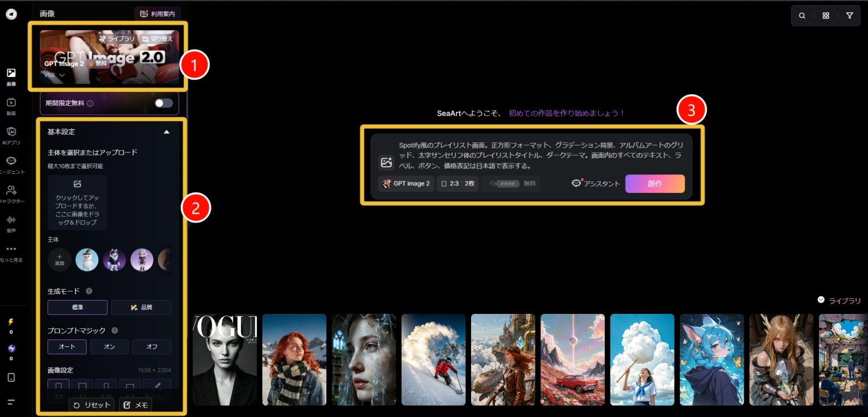
Task: Open GPT image 2 model selector in prompt box
Action: [x=406, y=184]
